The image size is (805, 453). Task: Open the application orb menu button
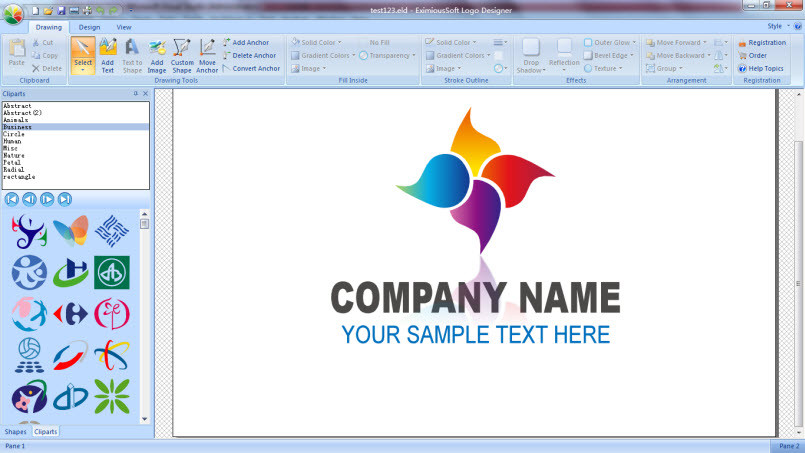tap(13, 13)
